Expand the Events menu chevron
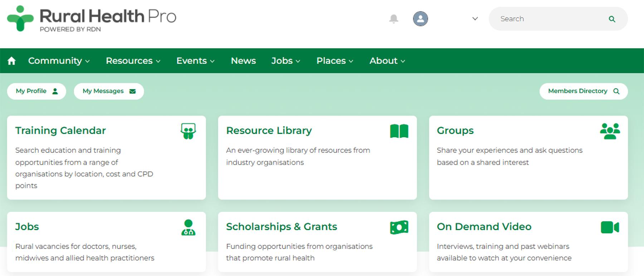This screenshot has height=276, width=644. pyautogui.click(x=212, y=61)
